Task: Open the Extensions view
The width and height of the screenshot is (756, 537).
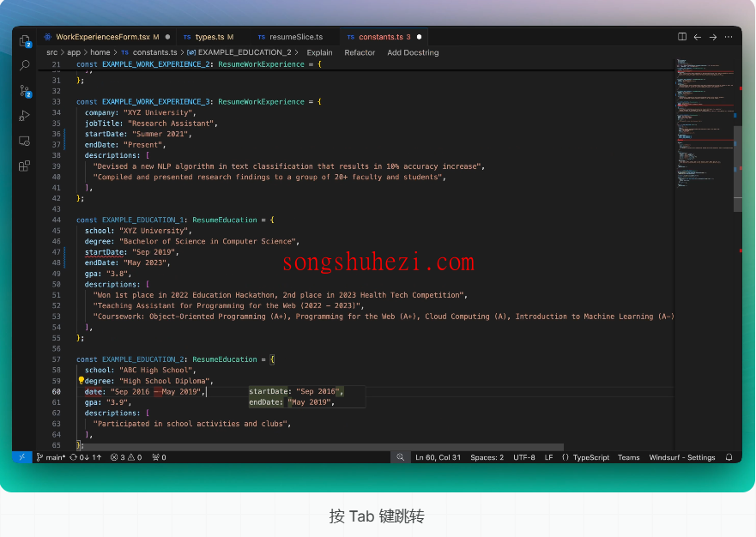Action: tap(24, 166)
